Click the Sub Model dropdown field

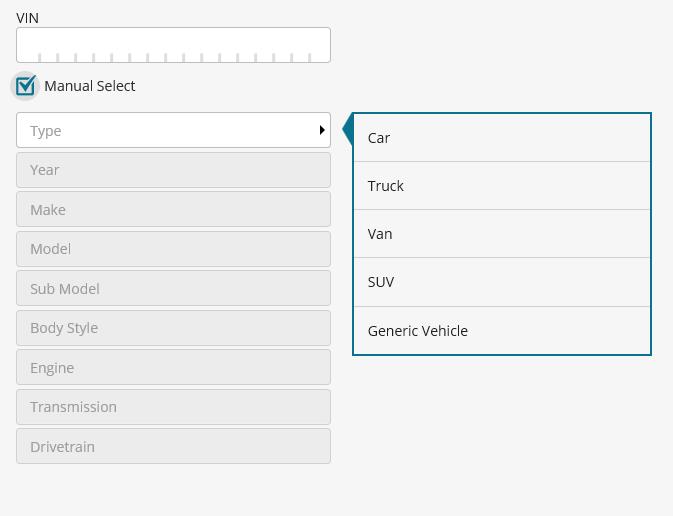pos(173,288)
